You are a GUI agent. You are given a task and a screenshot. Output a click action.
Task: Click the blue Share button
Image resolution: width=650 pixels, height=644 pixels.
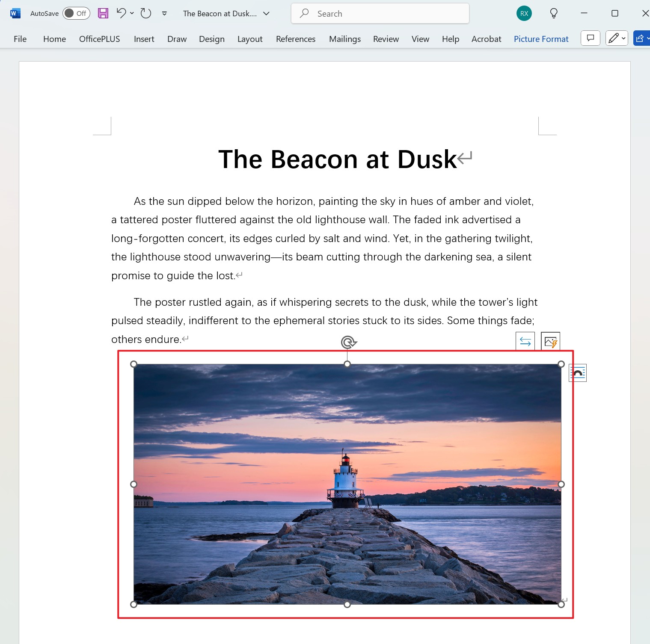(641, 38)
